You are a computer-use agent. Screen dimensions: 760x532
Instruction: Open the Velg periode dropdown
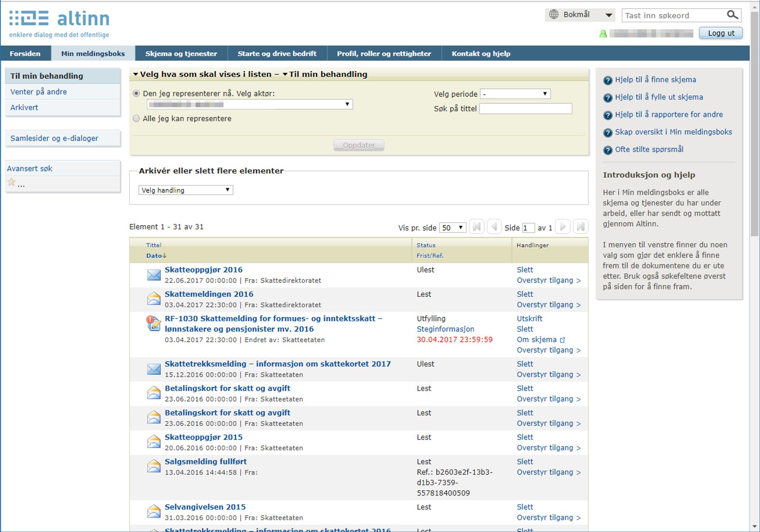515,94
